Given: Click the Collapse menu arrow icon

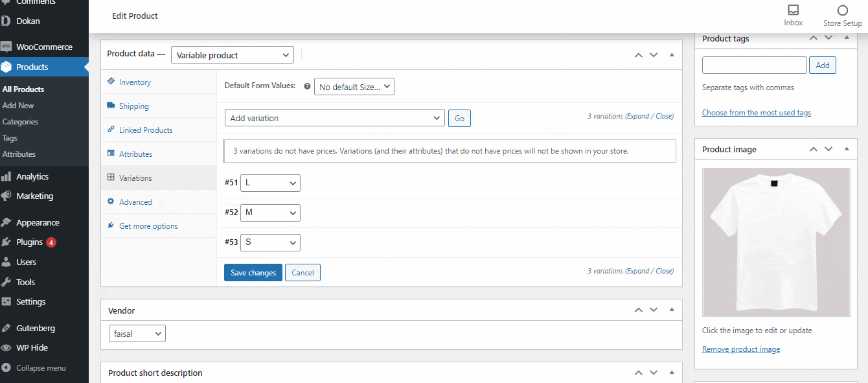Looking at the screenshot, I should (6, 367).
